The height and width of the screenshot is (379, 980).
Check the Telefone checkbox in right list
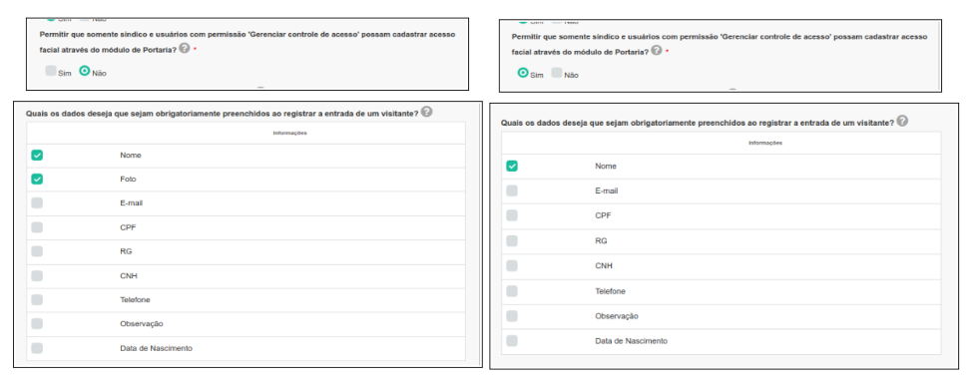512,291
